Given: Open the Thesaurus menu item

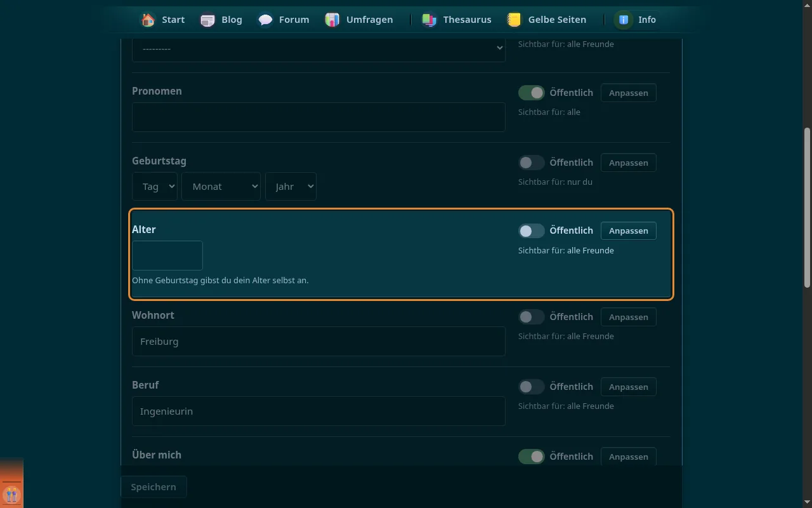Looking at the screenshot, I should click(457, 20).
